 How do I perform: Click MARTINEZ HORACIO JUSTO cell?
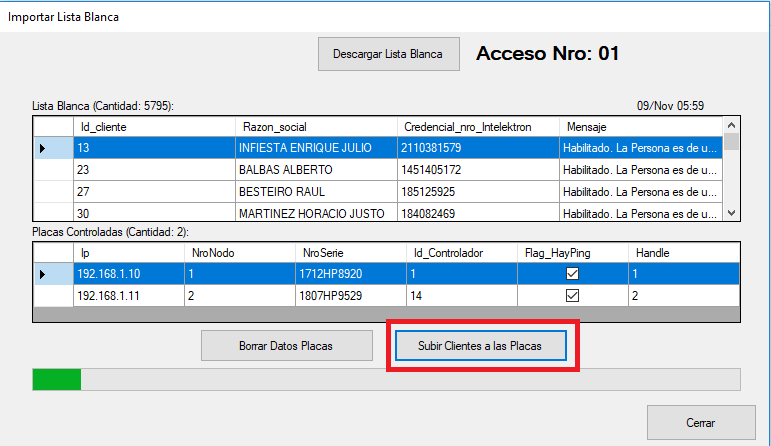[300, 213]
